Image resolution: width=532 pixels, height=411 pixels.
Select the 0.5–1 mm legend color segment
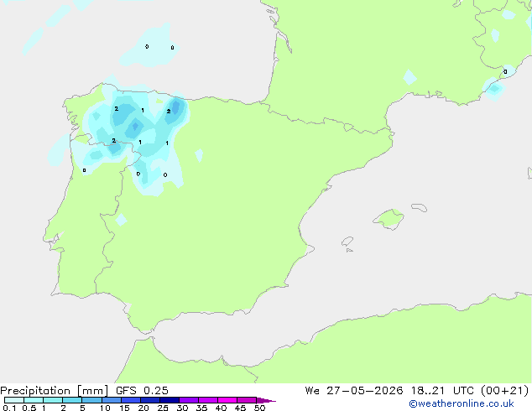pyautogui.click(x=34, y=400)
